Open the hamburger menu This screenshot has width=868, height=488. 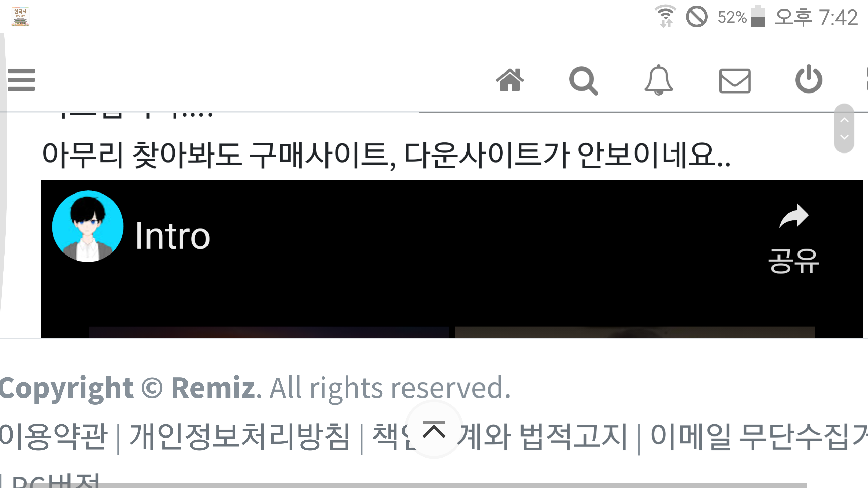click(x=21, y=80)
